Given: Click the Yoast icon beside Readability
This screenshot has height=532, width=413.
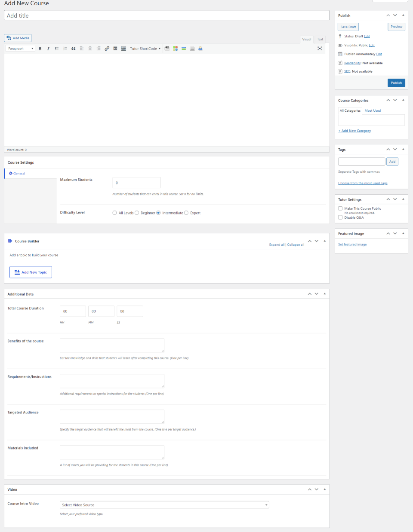Looking at the screenshot, I should [x=340, y=63].
